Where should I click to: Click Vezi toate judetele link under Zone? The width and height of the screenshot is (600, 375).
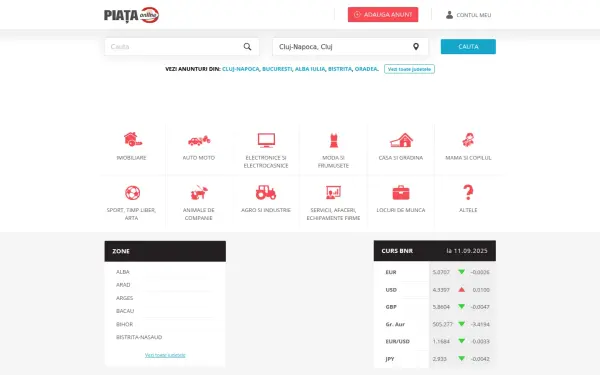click(x=165, y=355)
